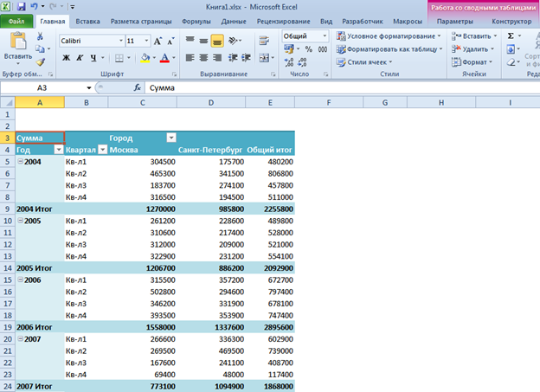
Task: Click Условное форматирование button
Action: pos(388,36)
